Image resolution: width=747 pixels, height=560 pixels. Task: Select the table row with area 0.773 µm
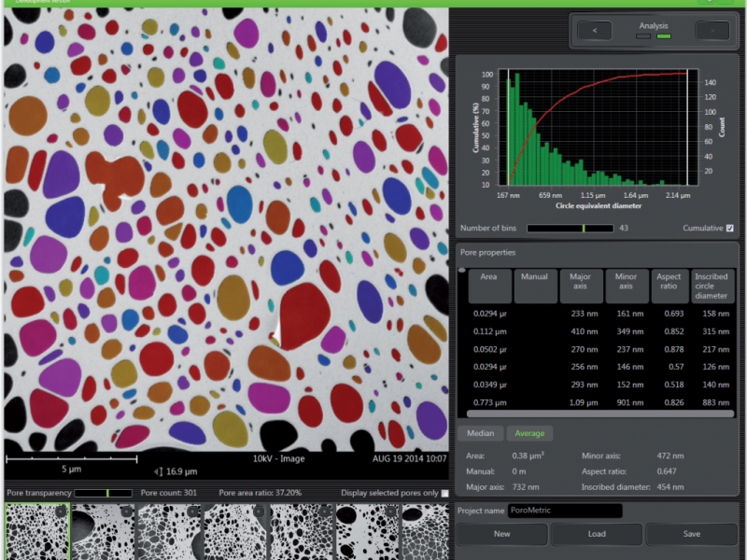[x=599, y=402]
